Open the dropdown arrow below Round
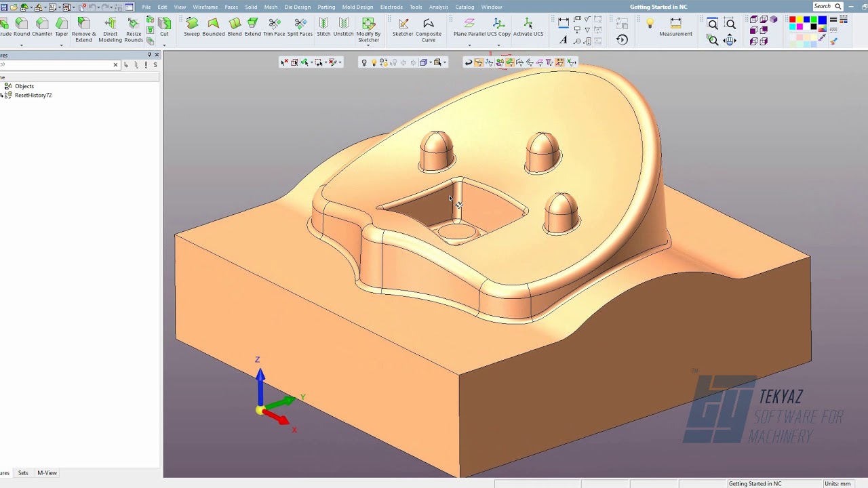This screenshot has height=488, width=868. [x=22, y=45]
